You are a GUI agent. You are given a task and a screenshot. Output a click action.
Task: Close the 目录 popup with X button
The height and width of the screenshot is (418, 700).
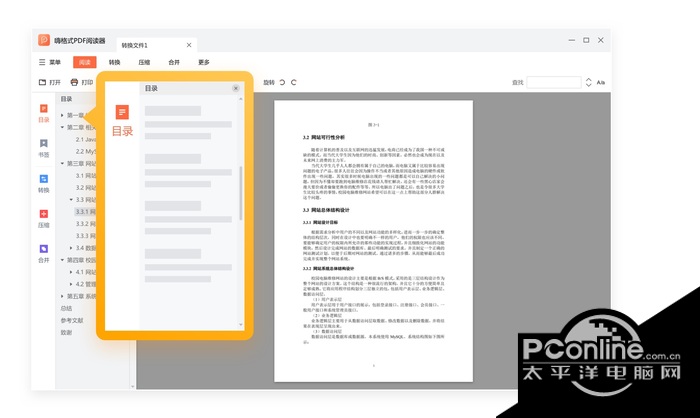pyautogui.click(x=236, y=88)
